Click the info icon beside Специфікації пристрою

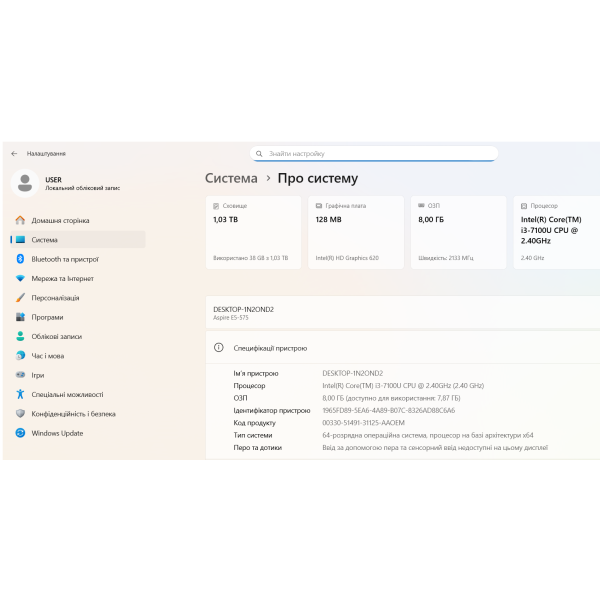point(218,347)
